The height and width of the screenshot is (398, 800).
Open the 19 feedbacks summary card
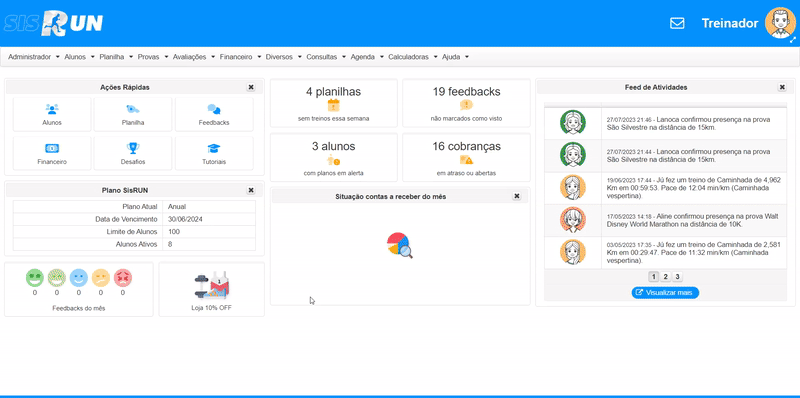coord(466,103)
